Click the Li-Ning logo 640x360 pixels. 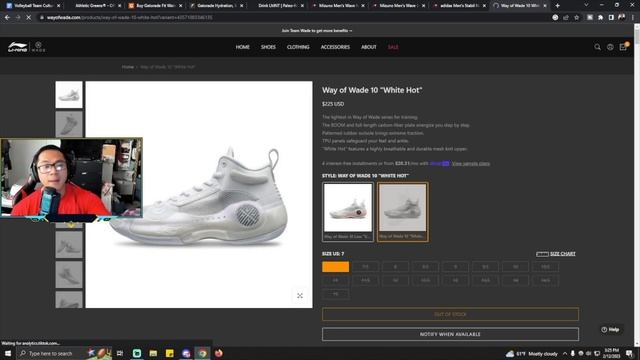[x=18, y=47]
